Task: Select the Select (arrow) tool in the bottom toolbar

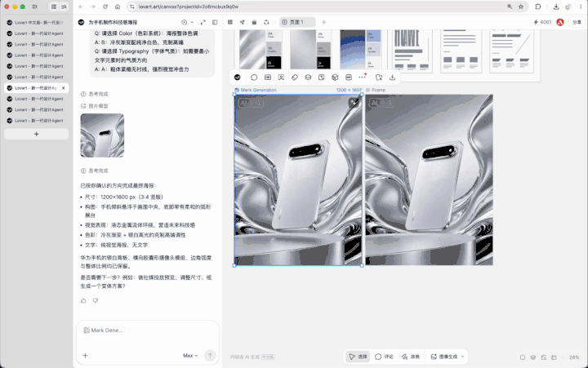Action: [x=358, y=357]
